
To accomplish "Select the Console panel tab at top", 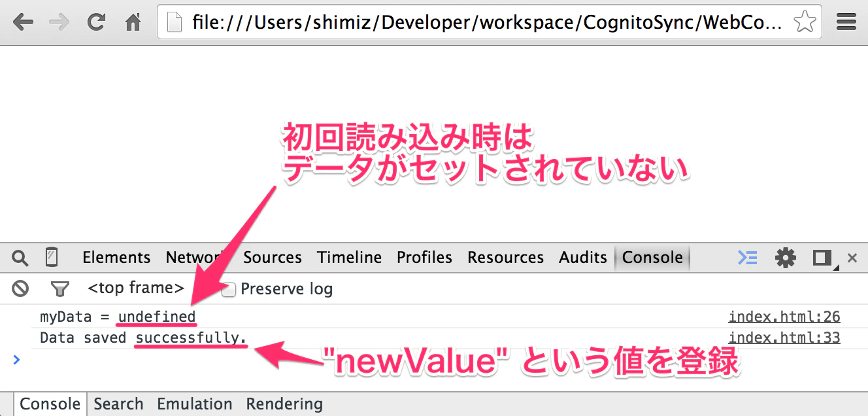I will (x=652, y=258).
